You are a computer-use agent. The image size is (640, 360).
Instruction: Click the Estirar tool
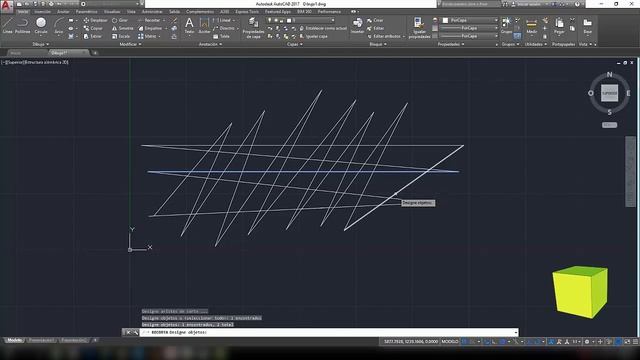point(93,36)
